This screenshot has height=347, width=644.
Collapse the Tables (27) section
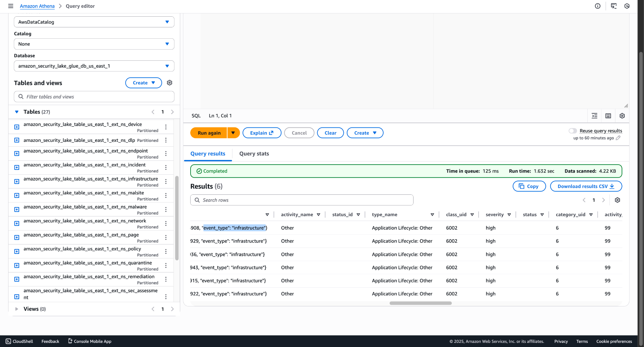pos(17,112)
